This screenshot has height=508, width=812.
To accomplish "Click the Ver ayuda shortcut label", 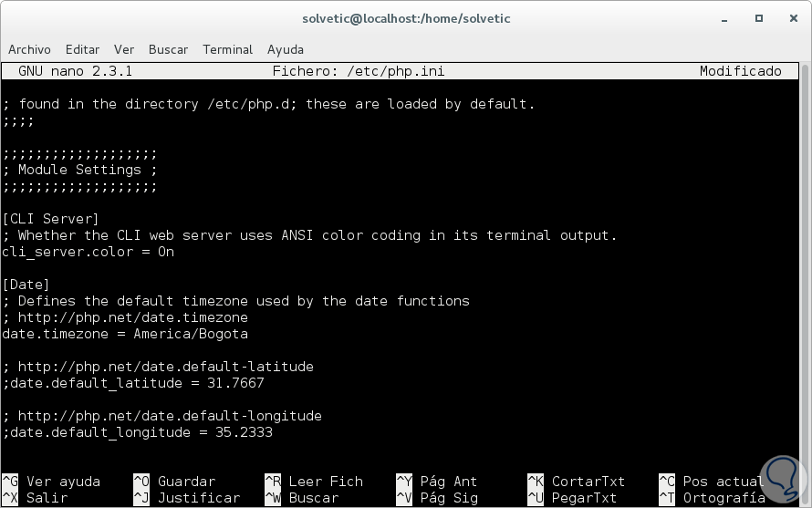I will click(63, 482).
